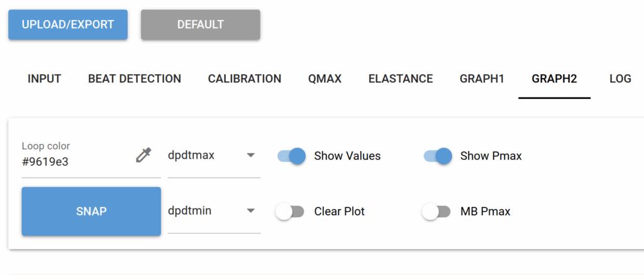The height and width of the screenshot is (275, 644).
Task: Open the LOG tab
Action: (620, 79)
